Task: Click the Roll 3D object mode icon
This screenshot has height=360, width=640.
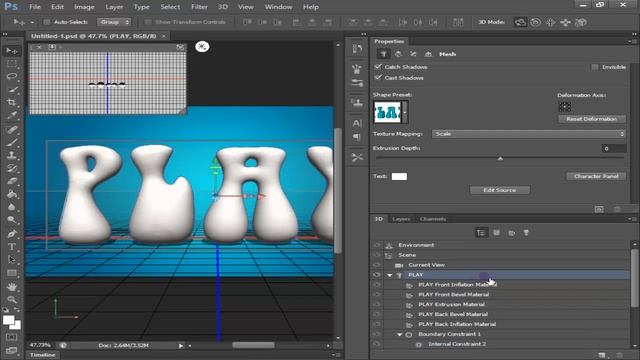Action: tap(536, 22)
